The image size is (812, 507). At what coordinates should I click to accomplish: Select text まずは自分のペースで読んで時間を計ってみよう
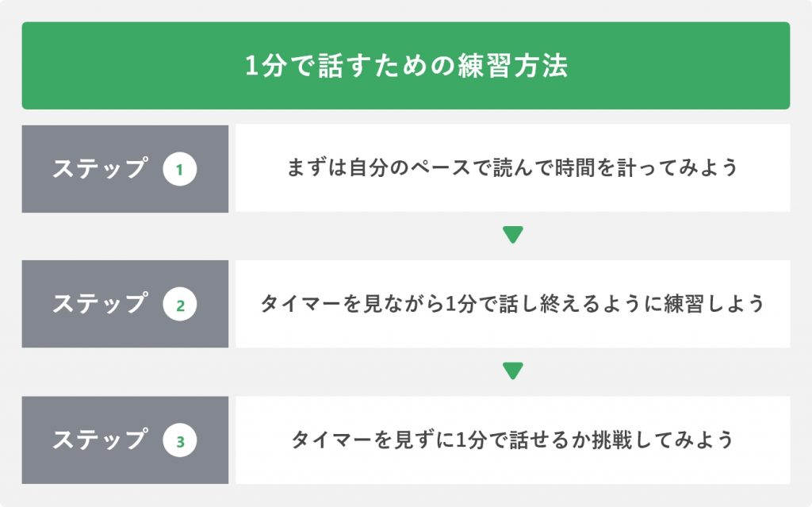pyautogui.click(x=512, y=167)
